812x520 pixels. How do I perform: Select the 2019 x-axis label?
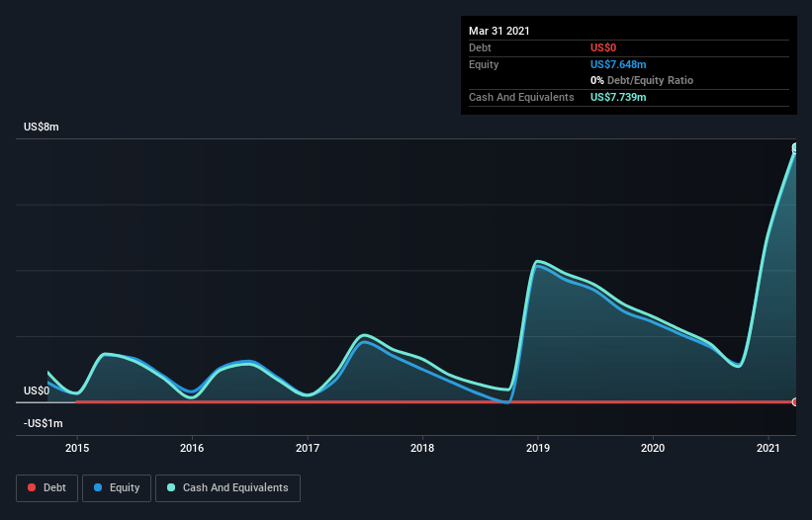pos(537,448)
